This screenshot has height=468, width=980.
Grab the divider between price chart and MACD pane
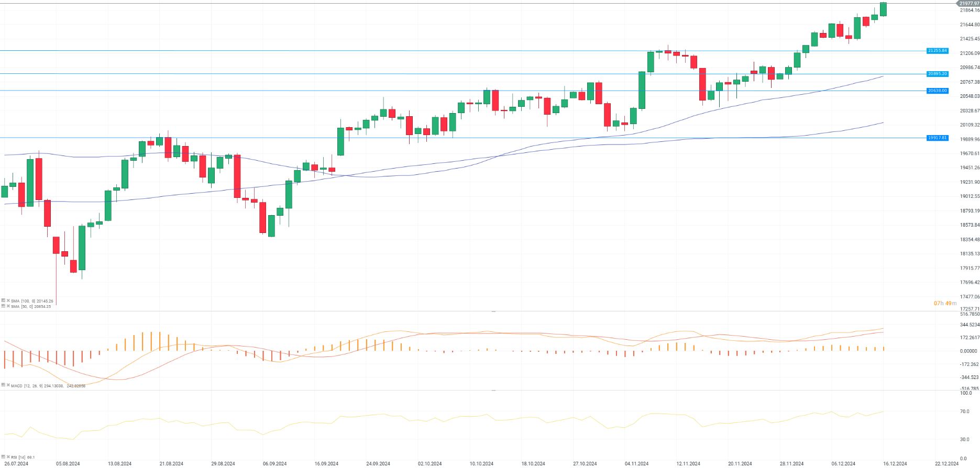click(x=493, y=311)
